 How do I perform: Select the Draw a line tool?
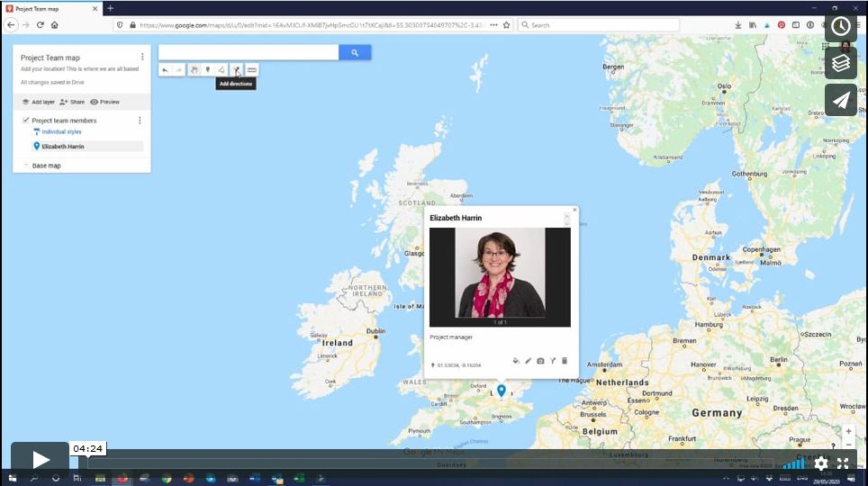point(222,69)
